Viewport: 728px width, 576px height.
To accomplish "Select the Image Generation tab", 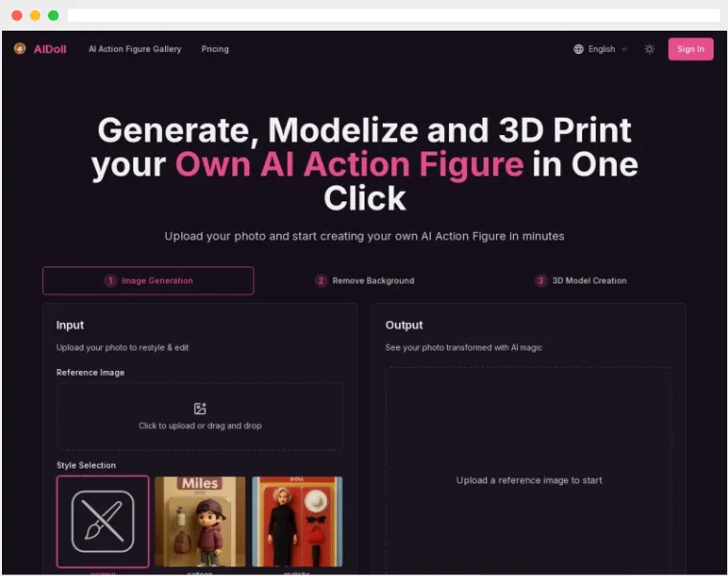I will click(148, 281).
